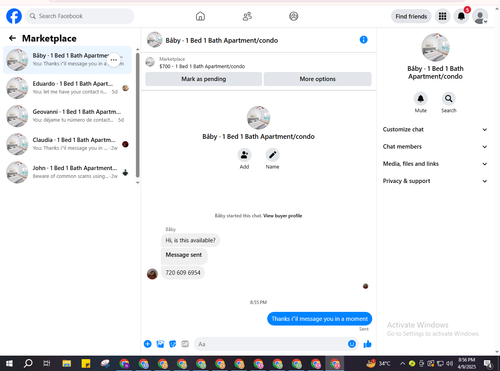Open Task View in taskbar
Screen dimensions: 500x371
click(47, 363)
